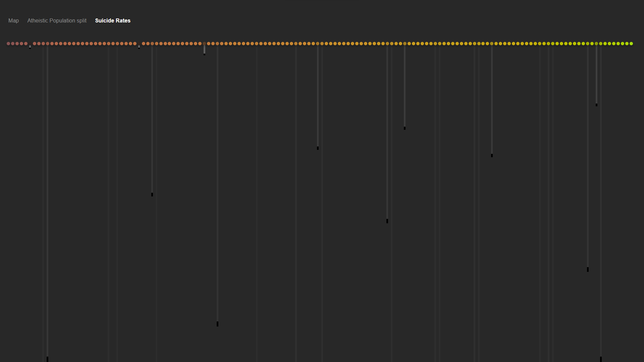Click the tiny black marker under the second darkened dot
The image size is (644, 362).
tap(139, 48)
